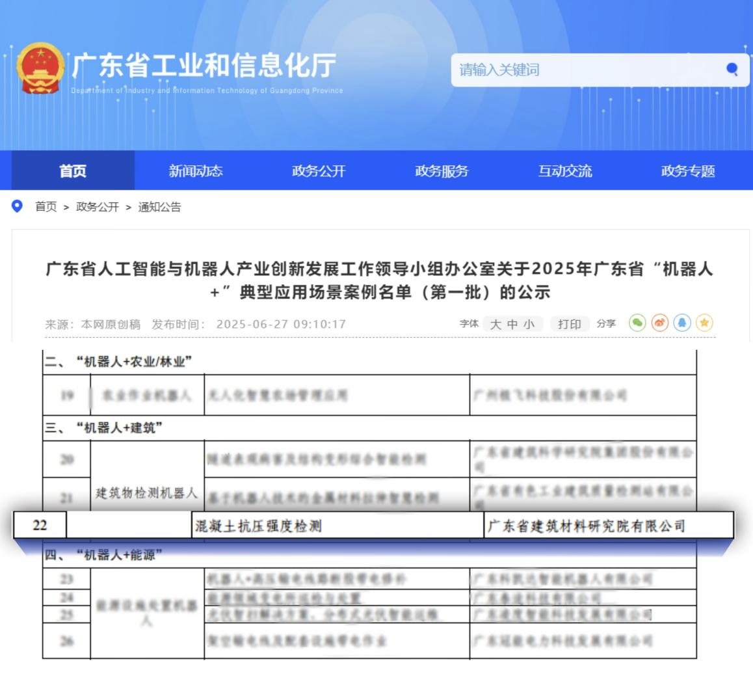The image size is (753, 700).
Task: Click the 广东省工业和信息化厅 site title
Action: tap(204, 66)
